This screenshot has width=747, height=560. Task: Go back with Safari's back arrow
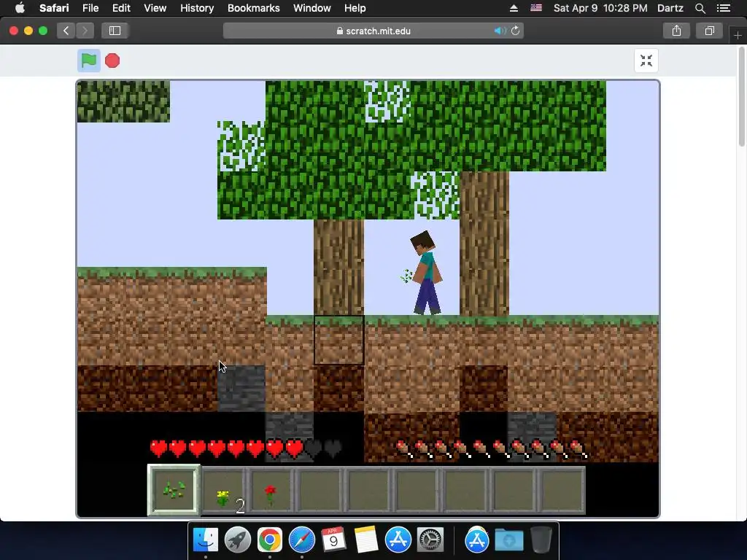[66, 31]
